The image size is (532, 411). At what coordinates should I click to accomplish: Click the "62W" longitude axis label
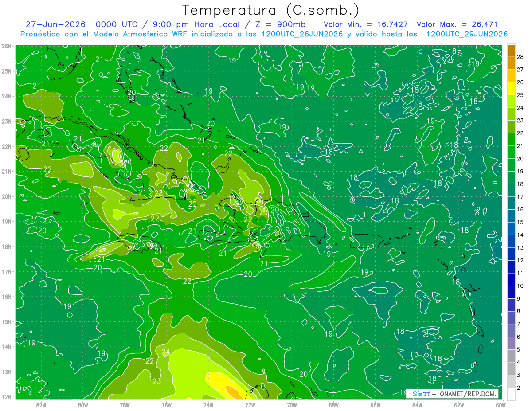pos(459,404)
